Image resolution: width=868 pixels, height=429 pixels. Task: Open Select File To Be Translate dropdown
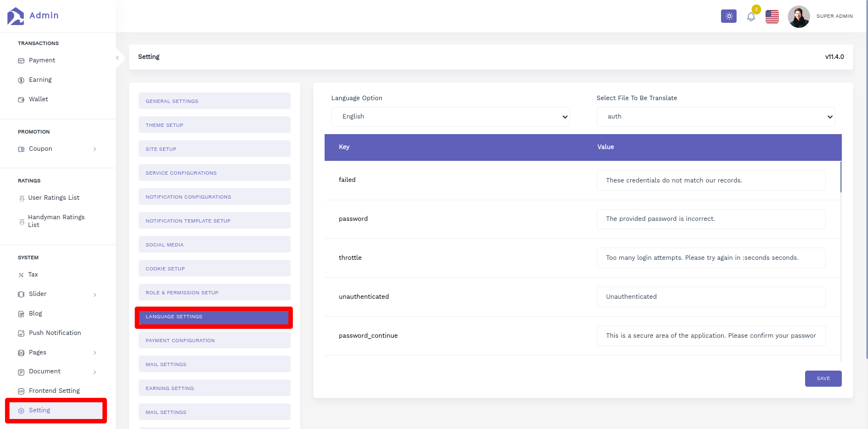point(716,117)
